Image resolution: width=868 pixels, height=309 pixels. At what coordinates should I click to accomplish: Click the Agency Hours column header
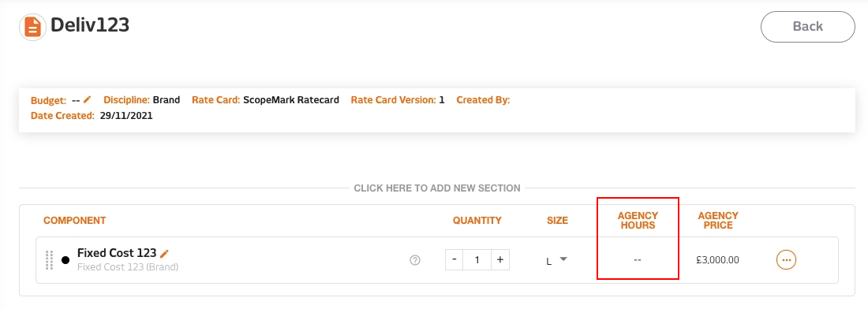pos(638,221)
